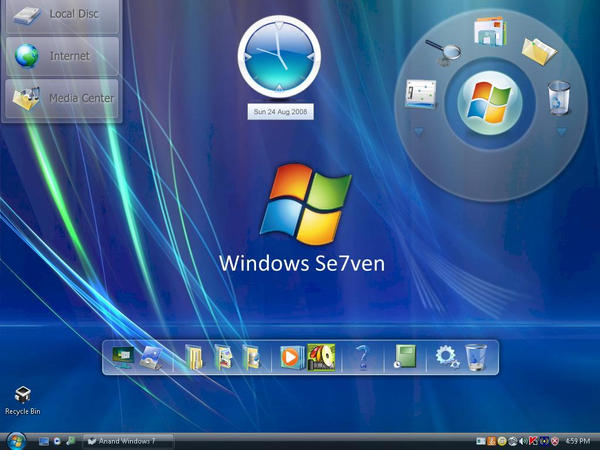The height and width of the screenshot is (450, 600).
Task: Click the large Windows logo at the center
Action: pyautogui.click(x=305, y=204)
